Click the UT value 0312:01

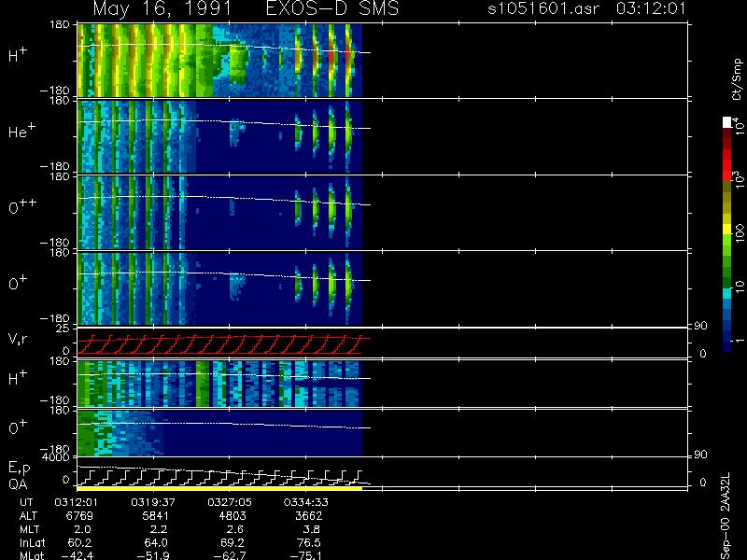click(x=77, y=502)
